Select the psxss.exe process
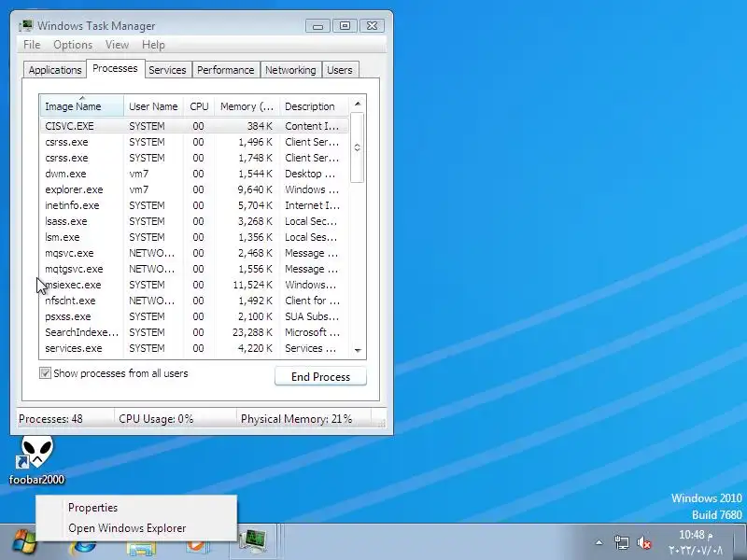The width and height of the screenshot is (747, 560). pyautogui.click(x=194, y=316)
